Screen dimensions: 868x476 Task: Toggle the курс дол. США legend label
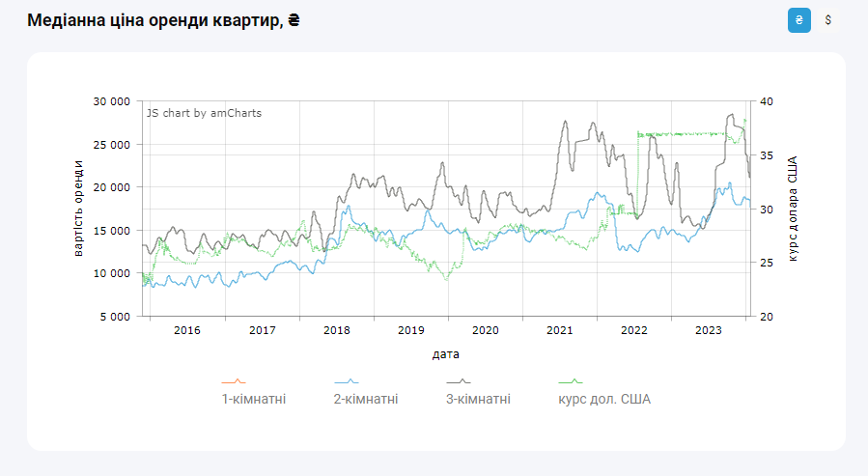click(604, 399)
